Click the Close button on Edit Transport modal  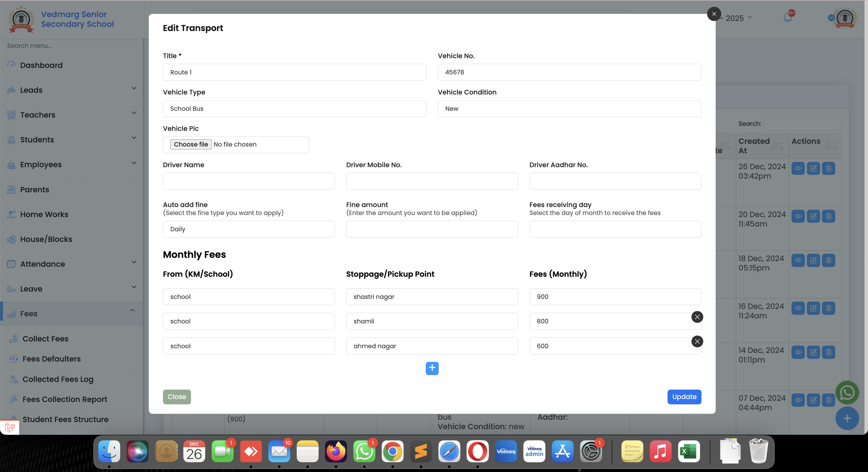[177, 396]
